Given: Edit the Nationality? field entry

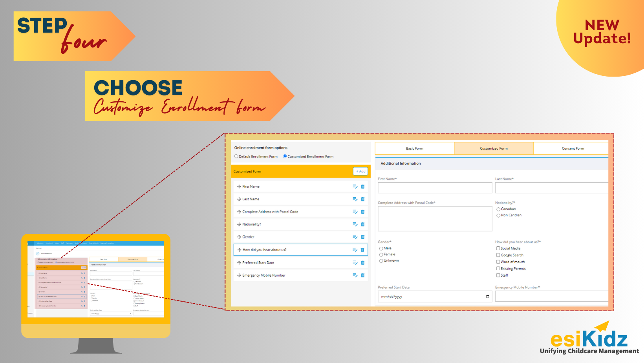Looking at the screenshot, I should point(355,224).
